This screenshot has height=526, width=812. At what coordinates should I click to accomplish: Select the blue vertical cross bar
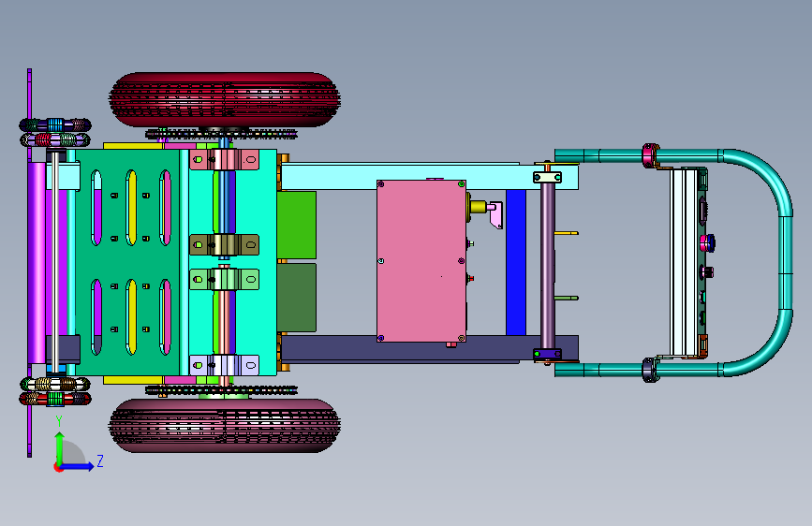pyautogui.click(x=516, y=262)
